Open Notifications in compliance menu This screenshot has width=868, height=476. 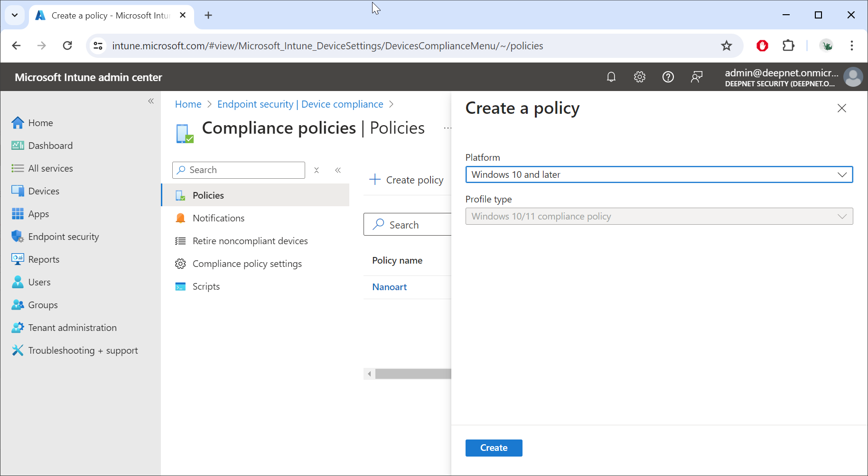tap(218, 218)
